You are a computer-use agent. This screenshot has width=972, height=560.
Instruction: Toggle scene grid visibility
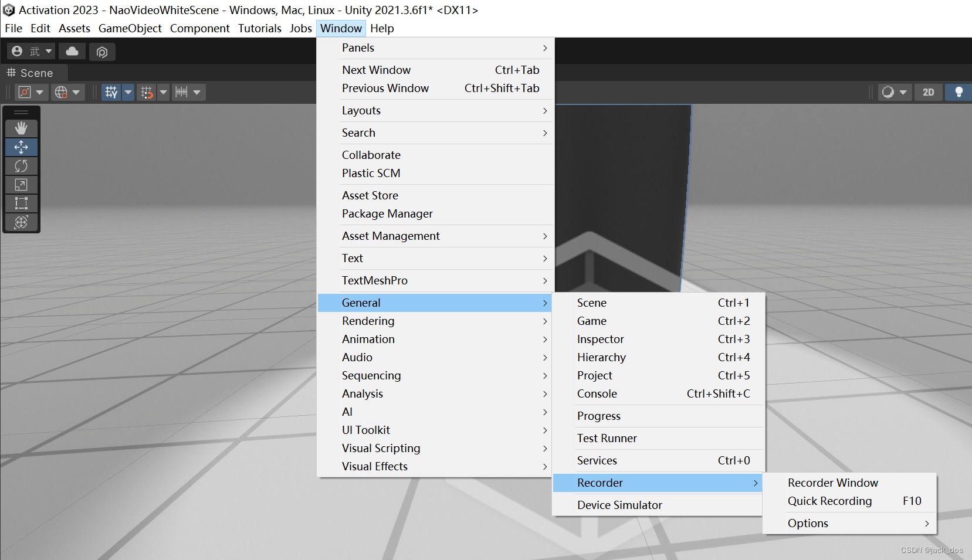coord(111,92)
